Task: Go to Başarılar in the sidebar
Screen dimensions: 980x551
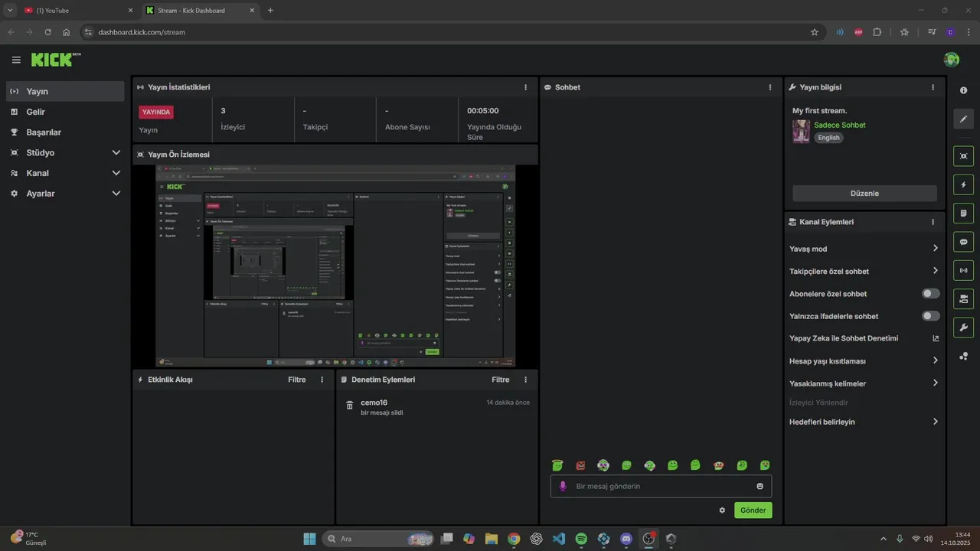Action: click(x=65, y=132)
